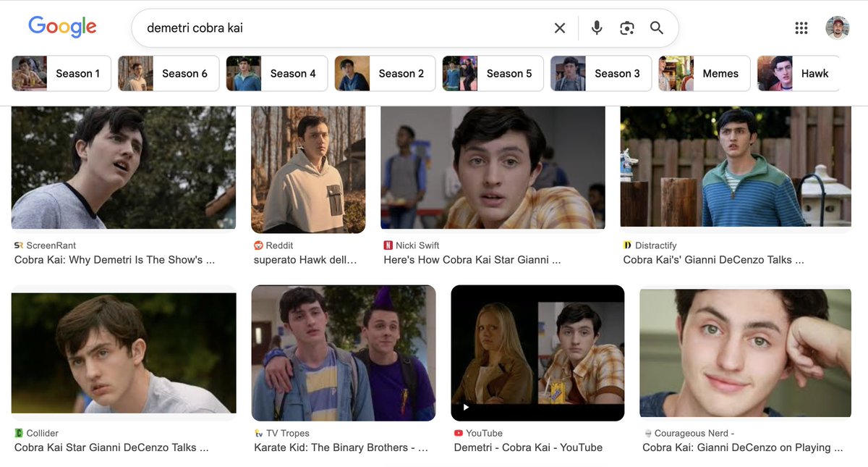Screen dimensions: 868x467
Task: Open Google Lens image search icon
Action: tap(627, 28)
